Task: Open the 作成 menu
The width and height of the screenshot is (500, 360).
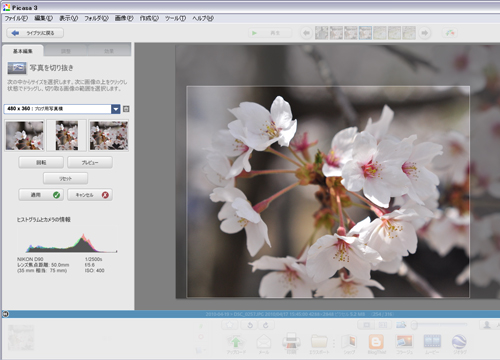Action: click(149, 18)
